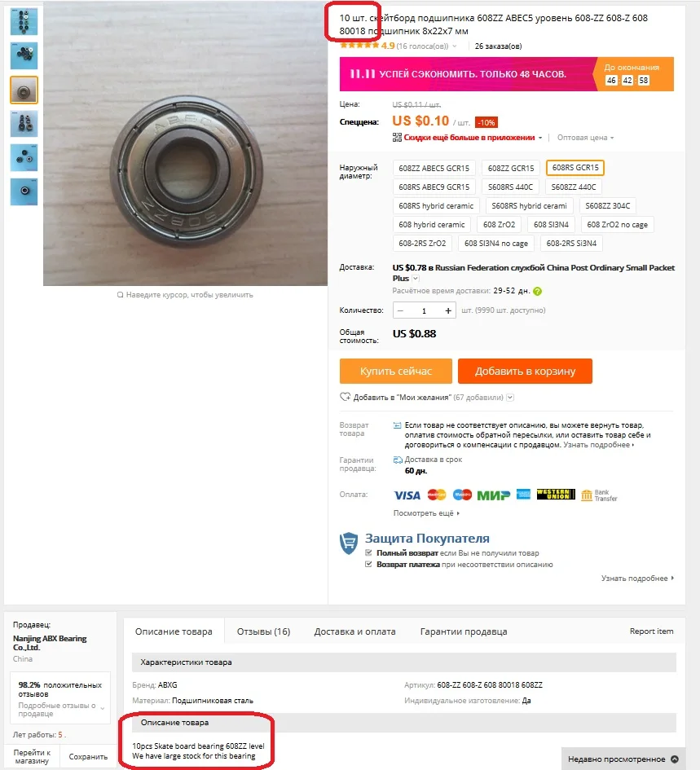Select the 608ZZ ABEC5 GCR15 option
This screenshot has width=700, height=770.
[434, 168]
